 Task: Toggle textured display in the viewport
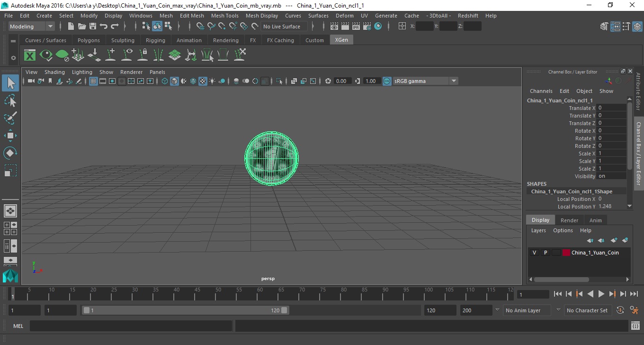(203, 81)
